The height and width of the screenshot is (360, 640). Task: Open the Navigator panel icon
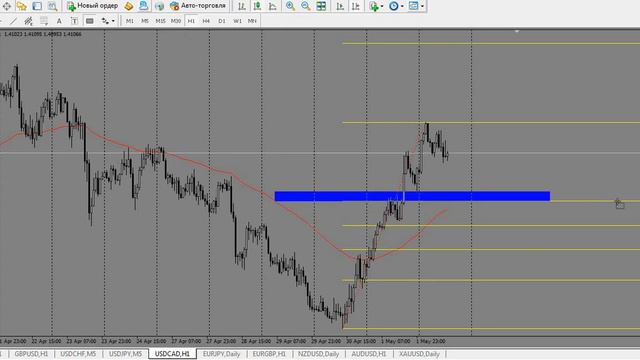pyautogui.click(x=22, y=6)
